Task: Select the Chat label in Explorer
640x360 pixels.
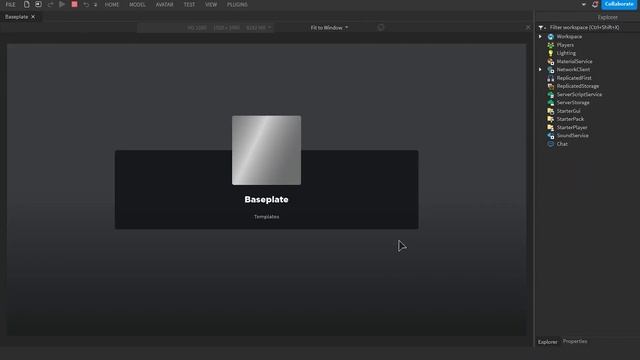Action: coord(562,144)
